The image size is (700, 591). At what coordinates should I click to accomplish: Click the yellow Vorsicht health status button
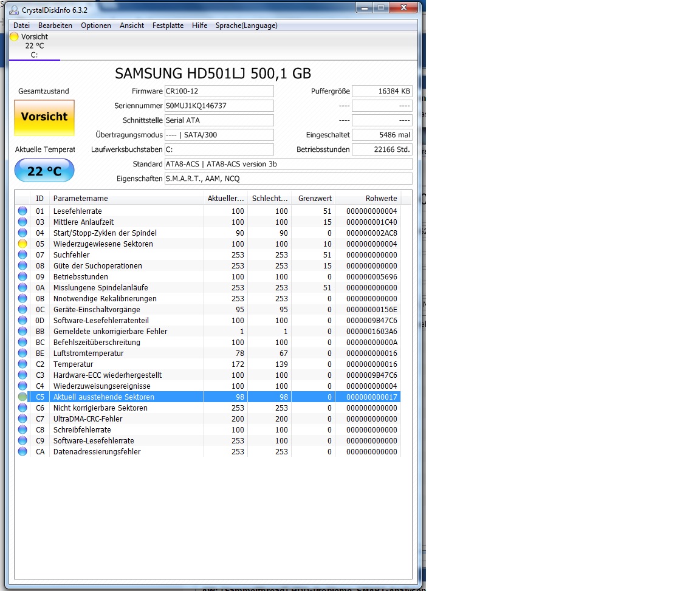44,117
